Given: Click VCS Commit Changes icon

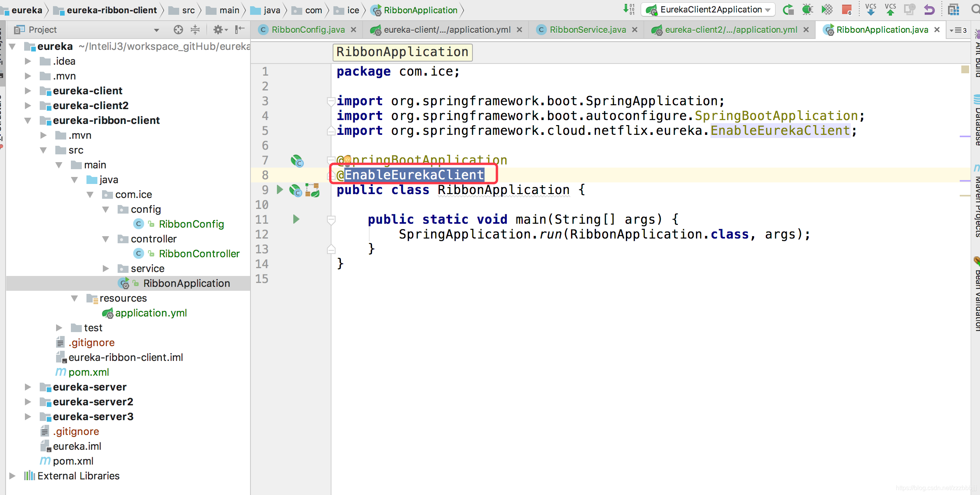Looking at the screenshot, I should (890, 10).
